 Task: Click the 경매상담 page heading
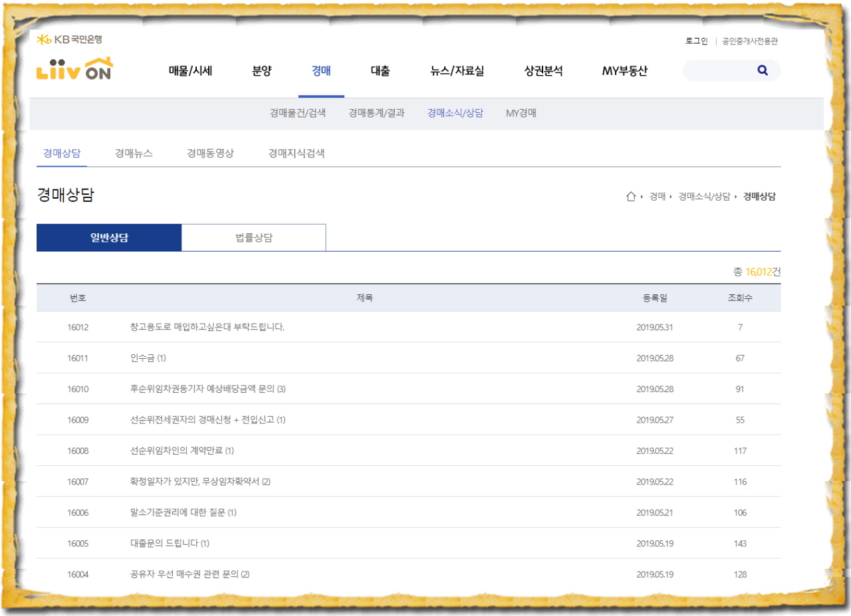tap(65, 195)
